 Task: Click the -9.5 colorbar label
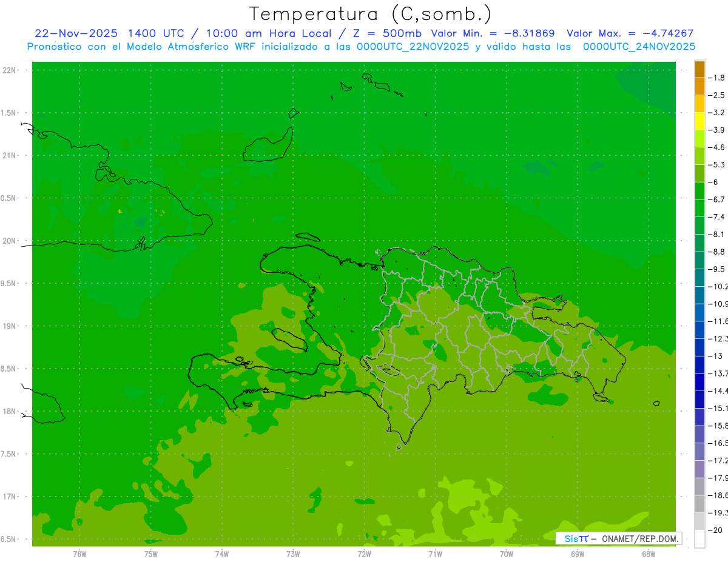point(717,269)
